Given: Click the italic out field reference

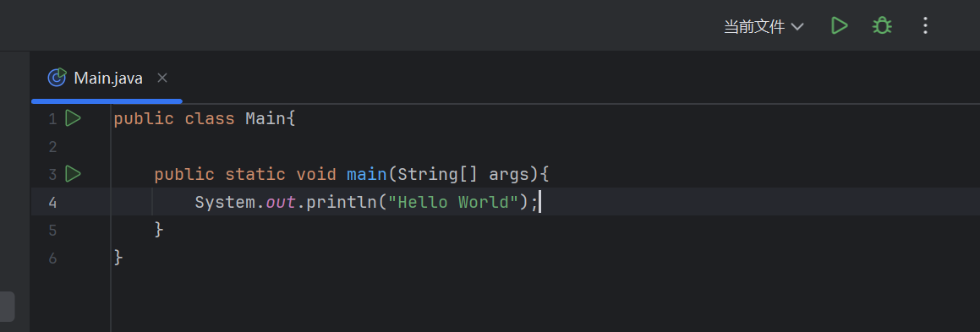Looking at the screenshot, I should (281, 202).
